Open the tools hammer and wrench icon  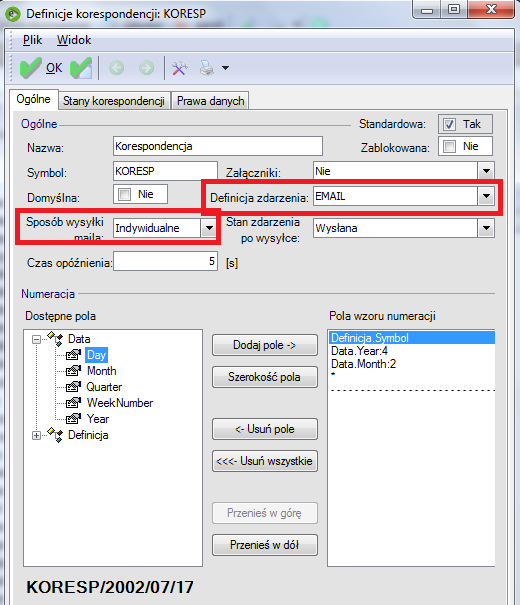click(179, 68)
